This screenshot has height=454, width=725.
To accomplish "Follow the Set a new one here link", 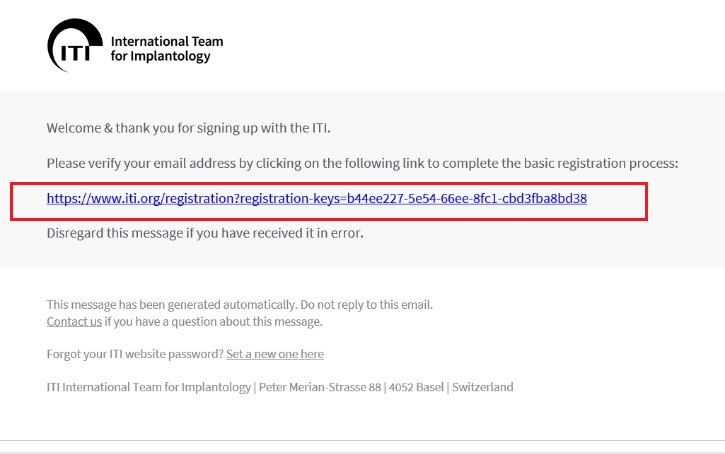I will (x=275, y=354).
